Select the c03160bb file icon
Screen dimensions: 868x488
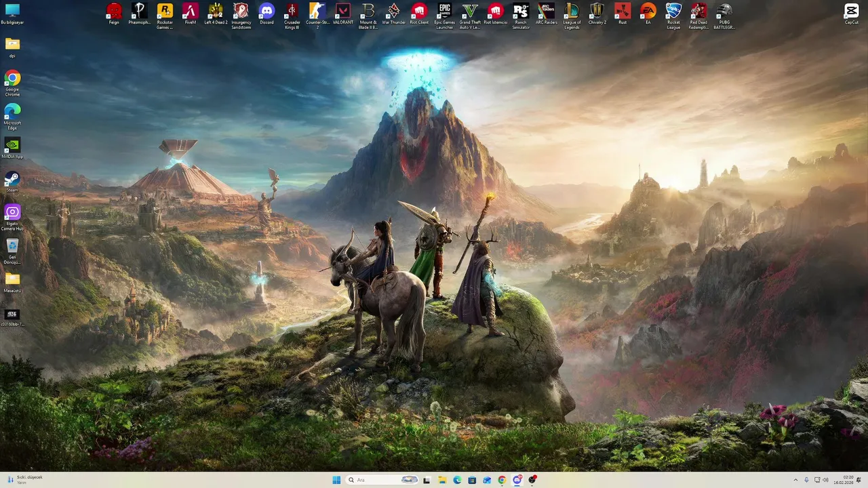click(x=12, y=317)
